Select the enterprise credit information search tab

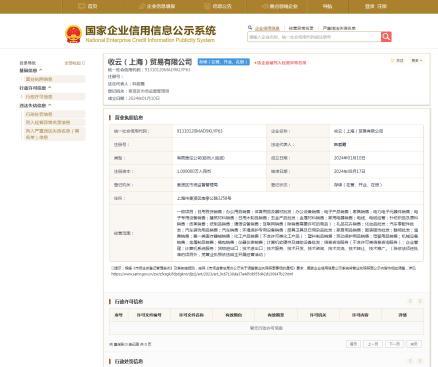(x=267, y=28)
